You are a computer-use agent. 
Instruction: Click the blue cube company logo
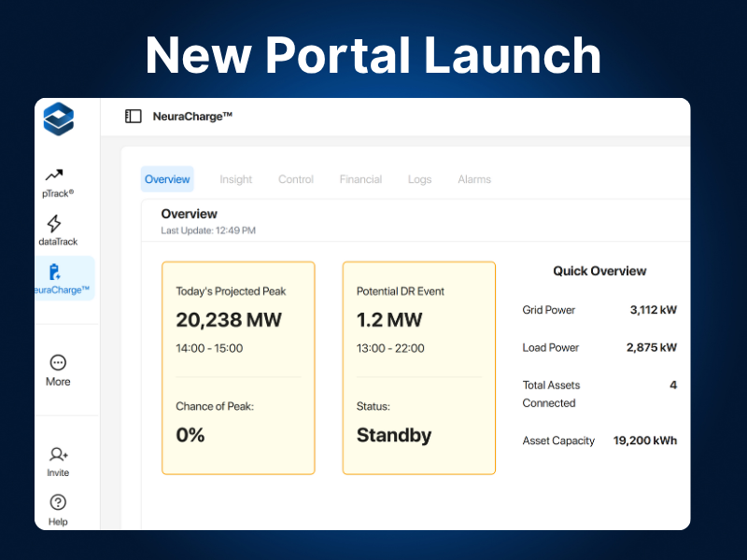(58, 119)
